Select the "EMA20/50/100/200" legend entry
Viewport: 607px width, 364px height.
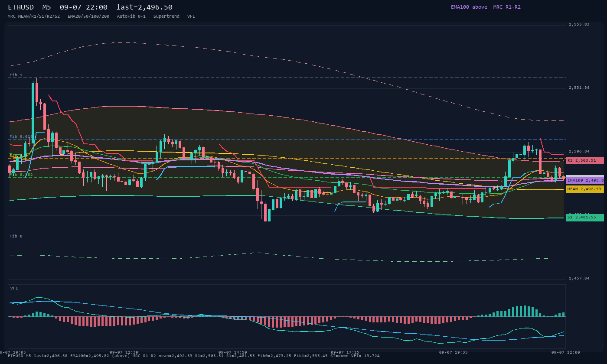click(88, 16)
